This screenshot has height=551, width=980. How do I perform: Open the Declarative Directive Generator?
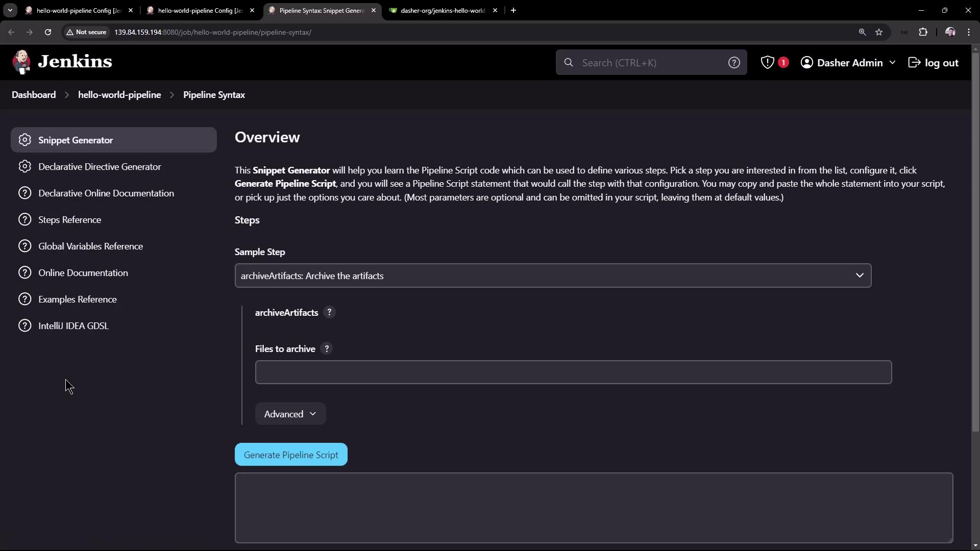tap(100, 167)
